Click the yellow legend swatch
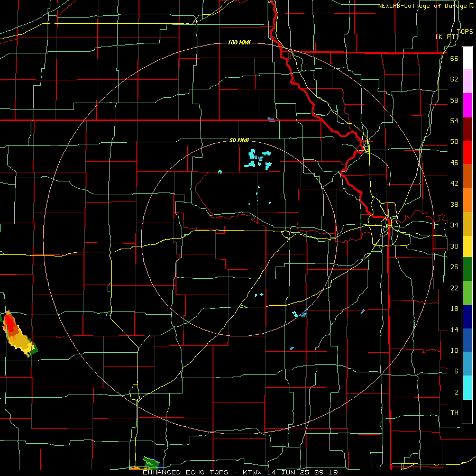 tap(467, 246)
